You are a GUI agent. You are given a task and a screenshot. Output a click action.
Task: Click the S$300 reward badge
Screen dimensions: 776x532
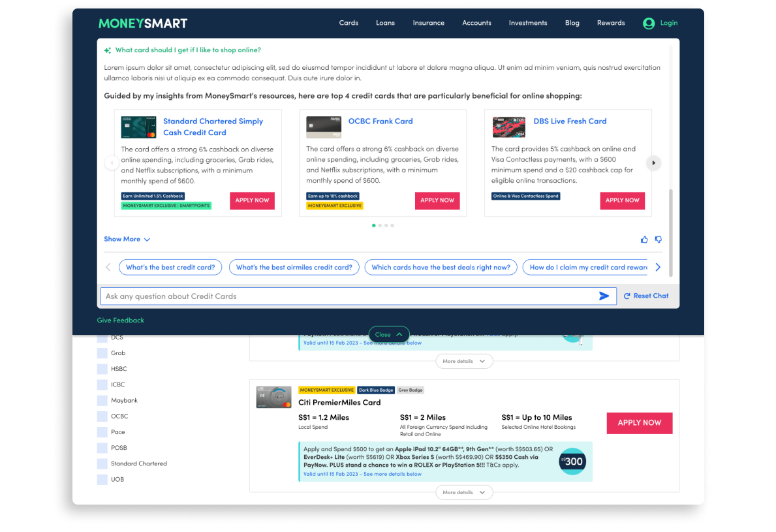pyautogui.click(x=572, y=462)
